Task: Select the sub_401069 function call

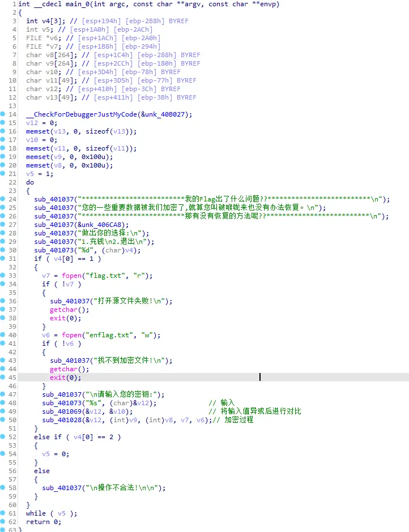Action: pyautogui.click(x=62, y=411)
